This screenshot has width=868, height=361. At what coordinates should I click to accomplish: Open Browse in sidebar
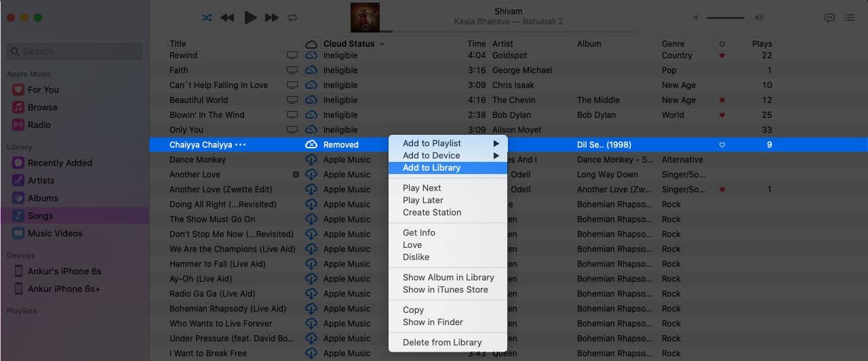tap(42, 107)
